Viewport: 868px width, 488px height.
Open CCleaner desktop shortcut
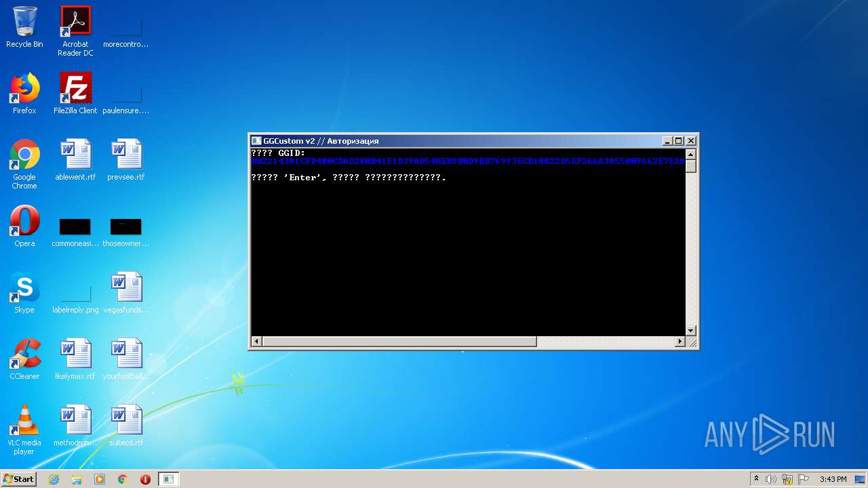24,359
